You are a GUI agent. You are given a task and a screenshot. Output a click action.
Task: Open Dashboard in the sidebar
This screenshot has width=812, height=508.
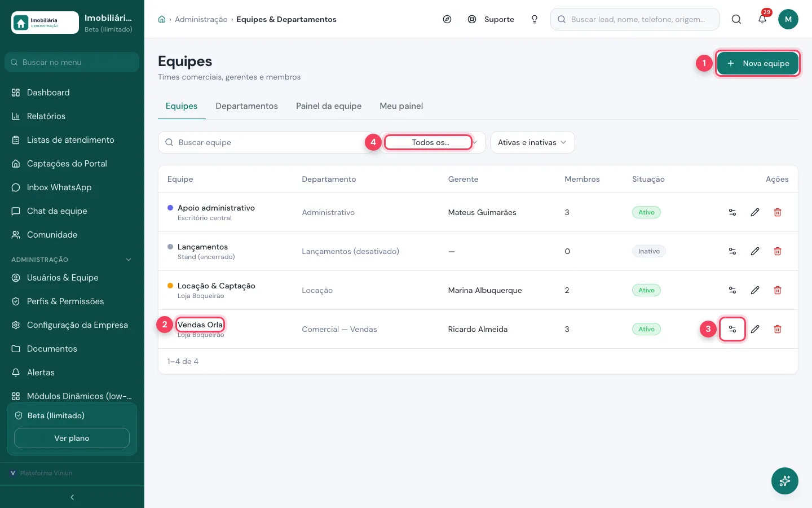72,93
